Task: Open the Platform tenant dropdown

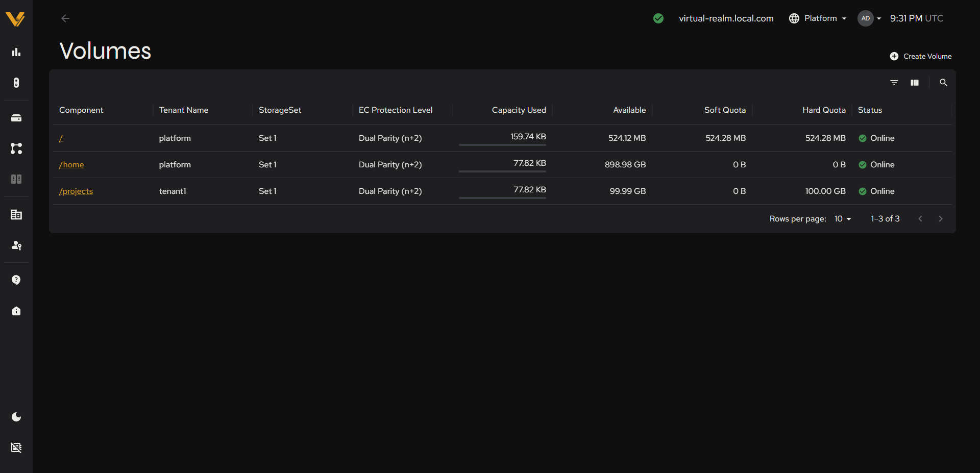Action: [818, 18]
